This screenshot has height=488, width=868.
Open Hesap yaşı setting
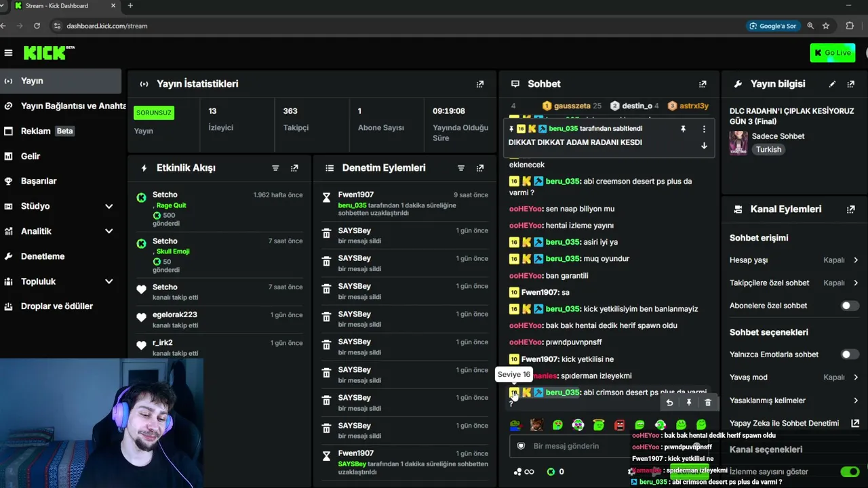794,260
